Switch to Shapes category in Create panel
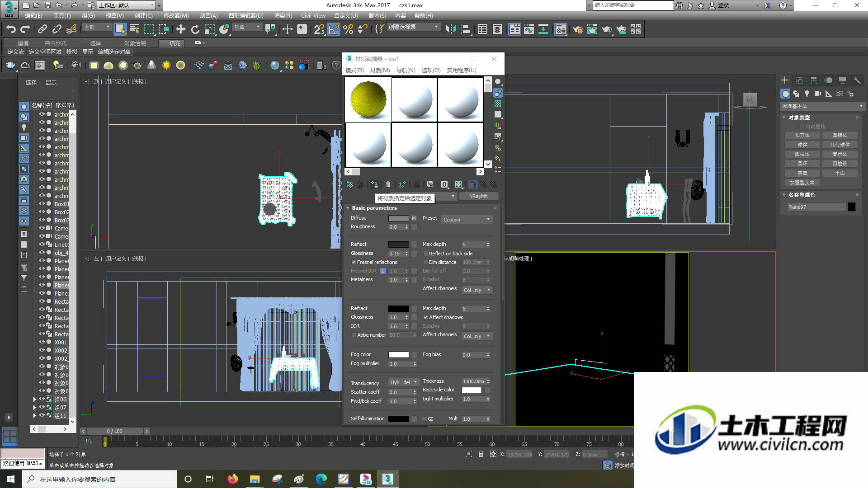868x489 pixels. click(x=796, y=94)
